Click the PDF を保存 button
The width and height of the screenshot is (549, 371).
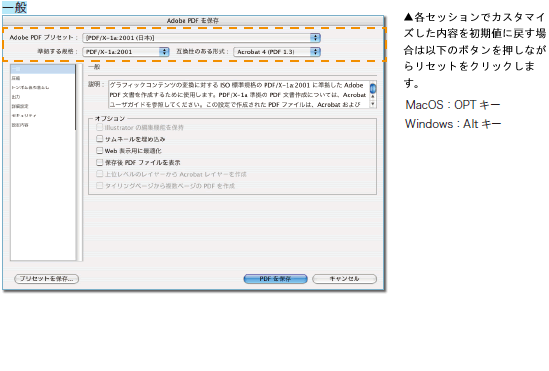click(x=276, y=279)
